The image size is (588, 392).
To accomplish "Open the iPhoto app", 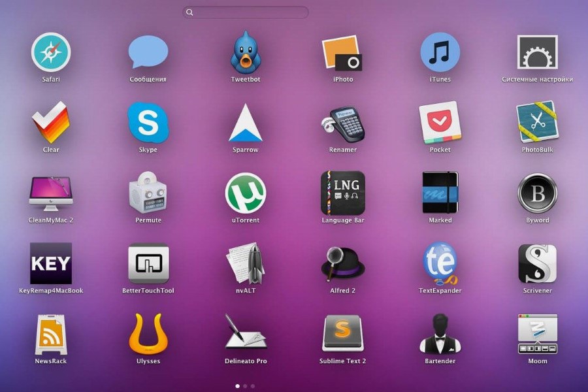I will pos(343,53).
